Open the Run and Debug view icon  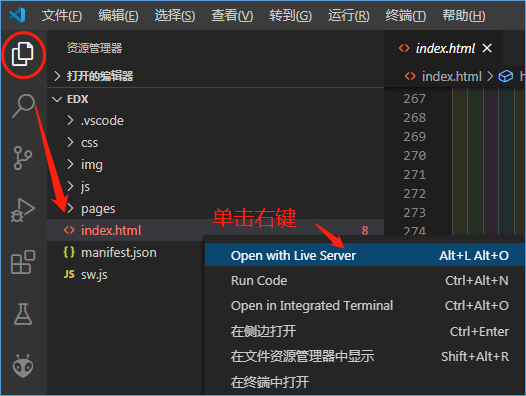(22, 210)
